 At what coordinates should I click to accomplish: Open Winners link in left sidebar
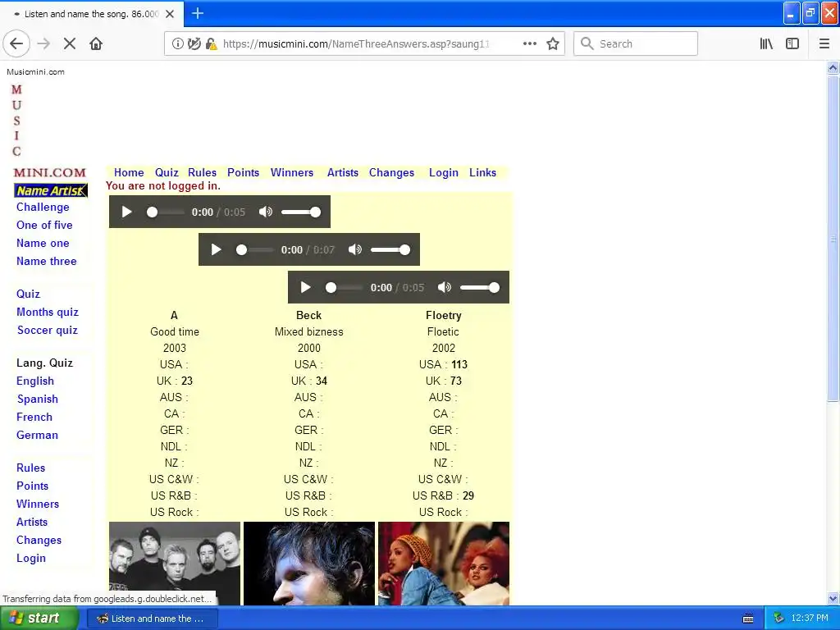[38, 504]
